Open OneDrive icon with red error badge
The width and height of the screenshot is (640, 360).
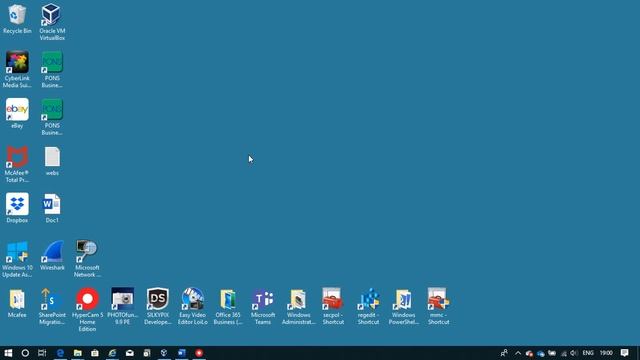[529, 353]
